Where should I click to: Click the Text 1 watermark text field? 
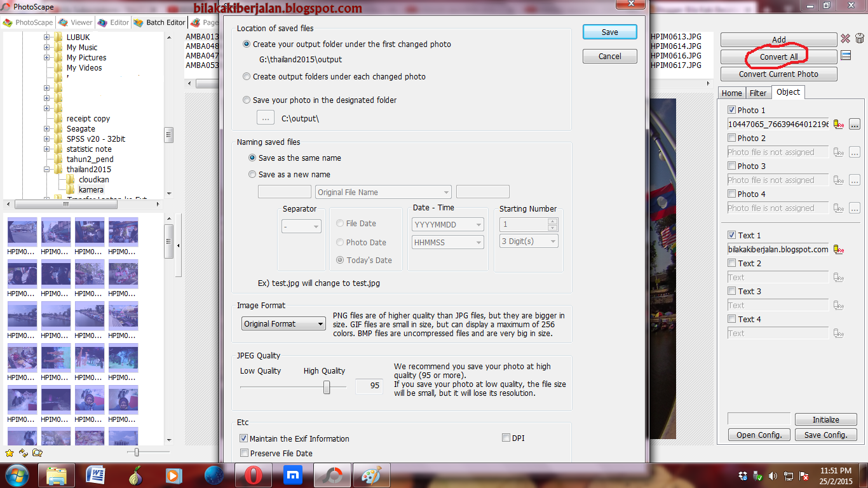pos(778,250)
